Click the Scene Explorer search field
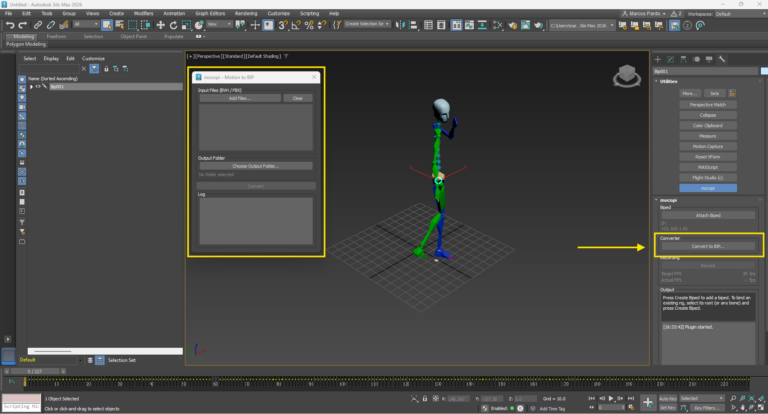 (x=49, y=69)
